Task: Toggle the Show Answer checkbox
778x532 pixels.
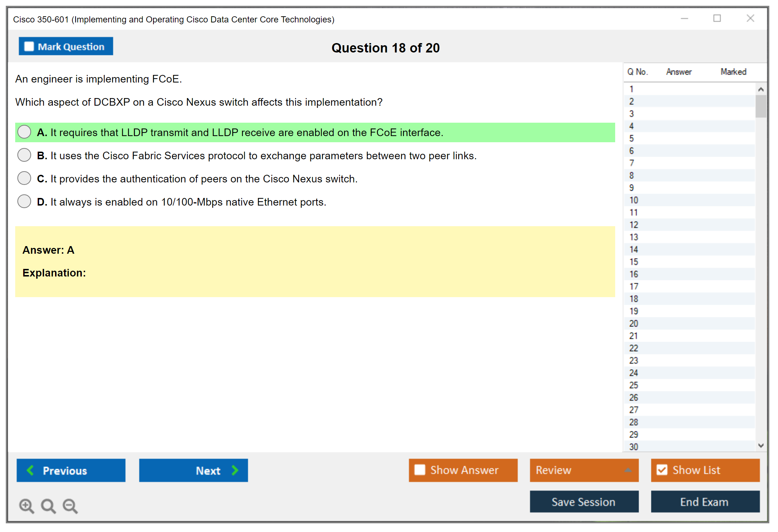Action: coord(420,470)
